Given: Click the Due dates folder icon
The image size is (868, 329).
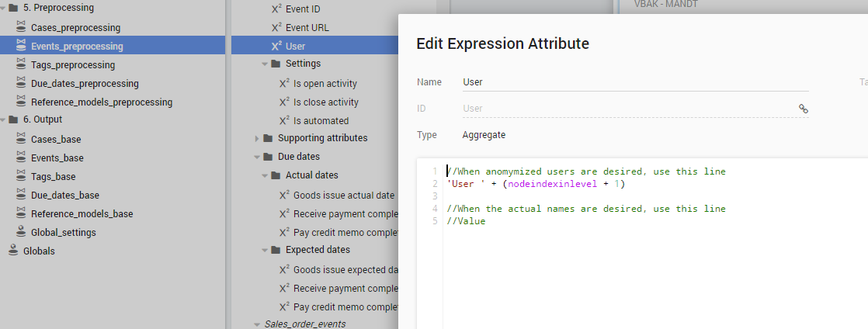Looking at the screenshot, I should point(269,157).
